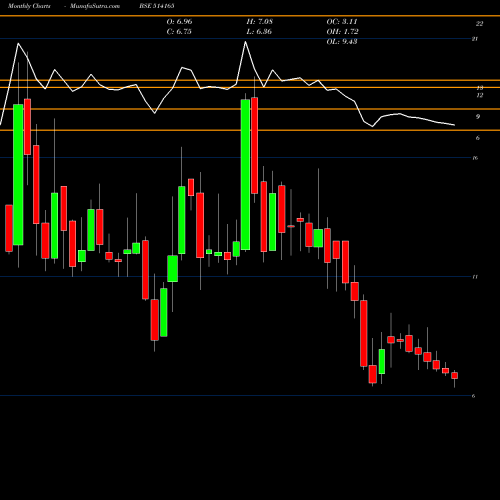Select the "OH: 1.72" reading
The width and height of the screenshot is (500, 500).
click(342, 32)
